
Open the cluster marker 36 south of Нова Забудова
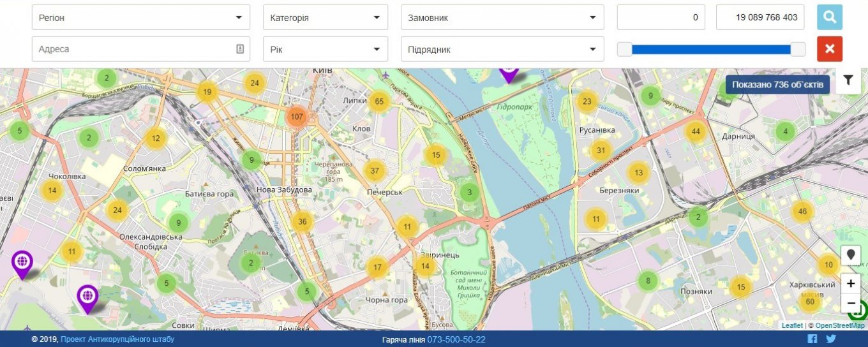click(303, 222)
